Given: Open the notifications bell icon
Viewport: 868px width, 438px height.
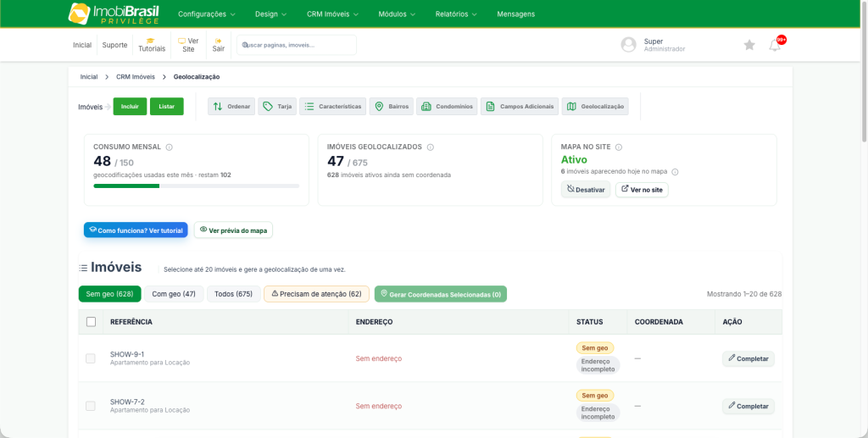Looking at the screenshot, I should [x=775, y=46].
